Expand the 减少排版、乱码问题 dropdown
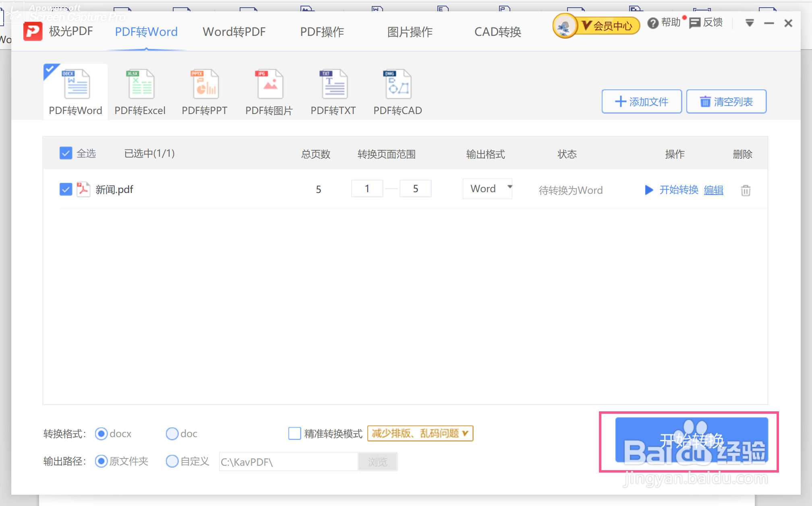The height and width of the screenshot is (506, 812). click(x=420, y=433)
